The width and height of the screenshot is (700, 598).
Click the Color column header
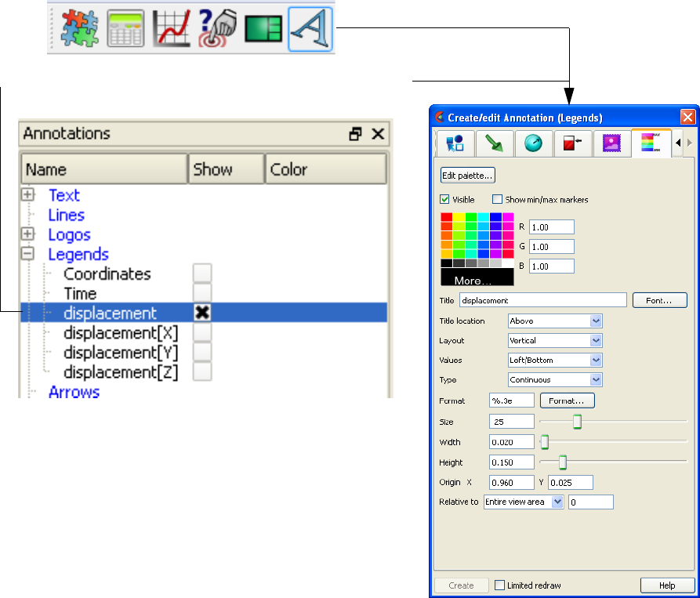(326, 169)
